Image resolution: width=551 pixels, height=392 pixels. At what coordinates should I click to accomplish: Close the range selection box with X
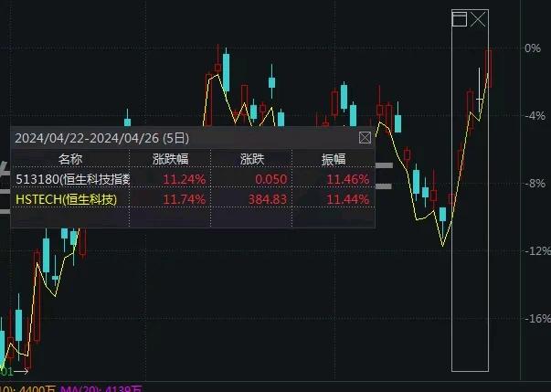pos(478,19)
